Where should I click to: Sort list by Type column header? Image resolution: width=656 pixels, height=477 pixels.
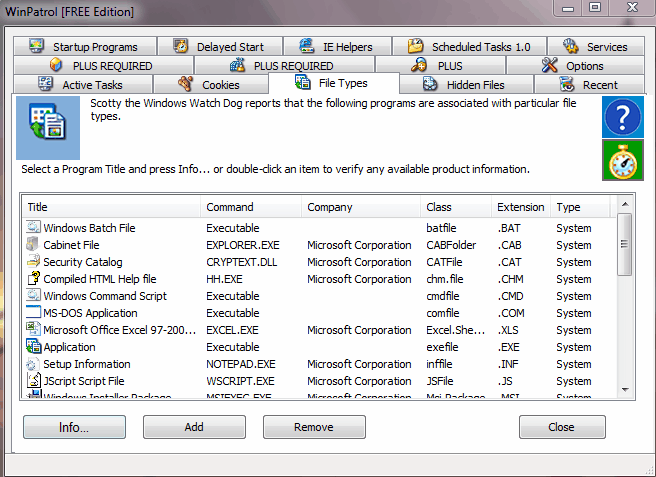click(580, 207)
